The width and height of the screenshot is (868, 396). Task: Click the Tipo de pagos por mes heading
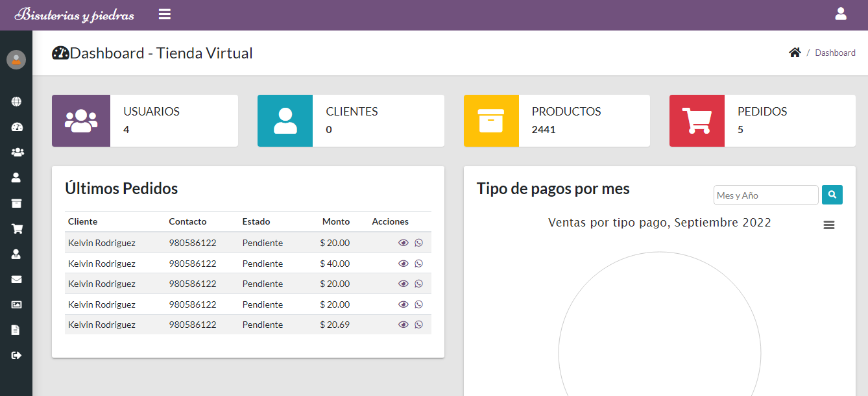(x=553, y=189)
